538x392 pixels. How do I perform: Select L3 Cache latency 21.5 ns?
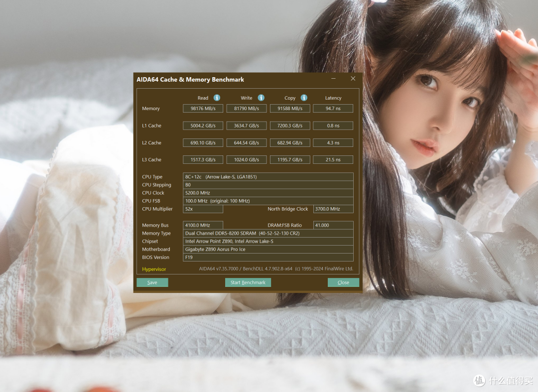(333, 159)
